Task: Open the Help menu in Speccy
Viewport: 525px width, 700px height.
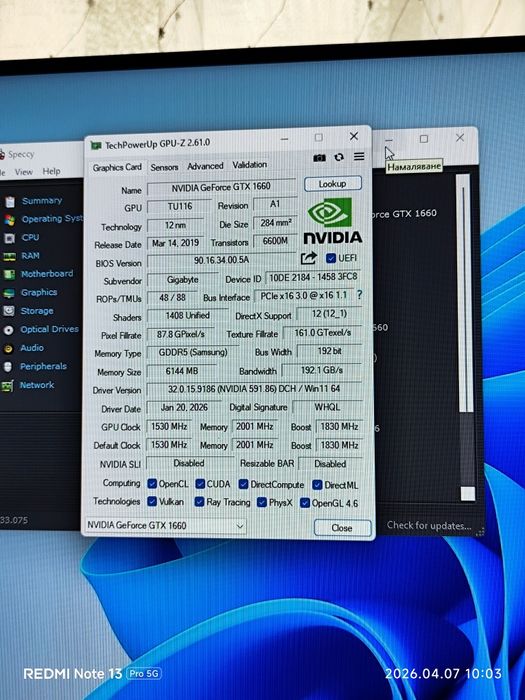Action: [x=51, y=171]
